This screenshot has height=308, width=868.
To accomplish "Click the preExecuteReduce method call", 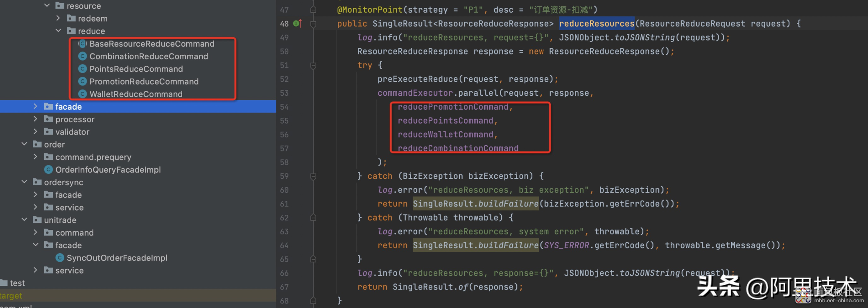I will [x=418, y=79].
